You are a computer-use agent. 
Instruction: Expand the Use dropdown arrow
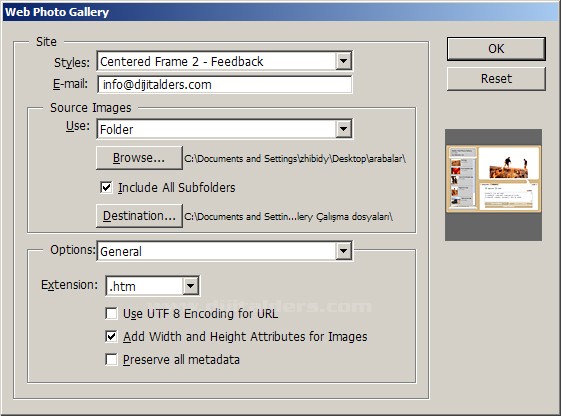[343, 129]
